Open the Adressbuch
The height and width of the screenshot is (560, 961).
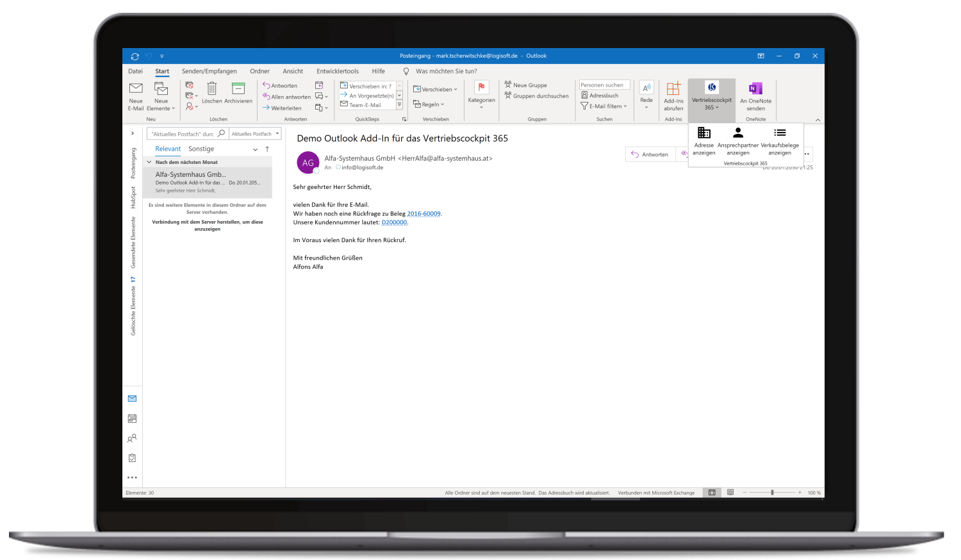(600, 95)
